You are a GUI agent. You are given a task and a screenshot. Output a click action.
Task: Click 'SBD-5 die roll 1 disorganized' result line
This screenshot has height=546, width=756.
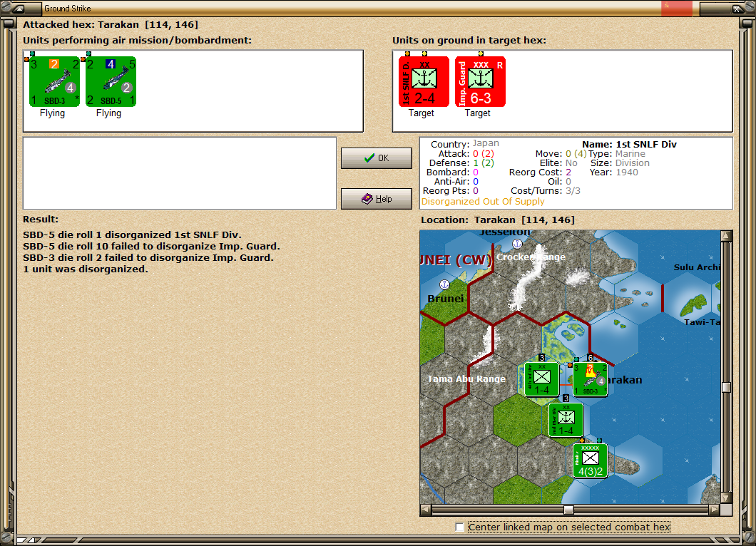(x=132, y=235)
